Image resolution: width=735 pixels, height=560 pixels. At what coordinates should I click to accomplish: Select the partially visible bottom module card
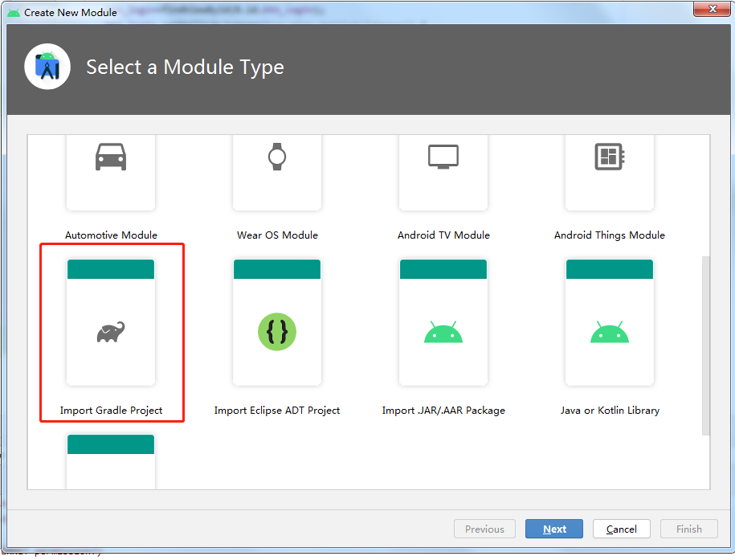[x=111, y=462]
